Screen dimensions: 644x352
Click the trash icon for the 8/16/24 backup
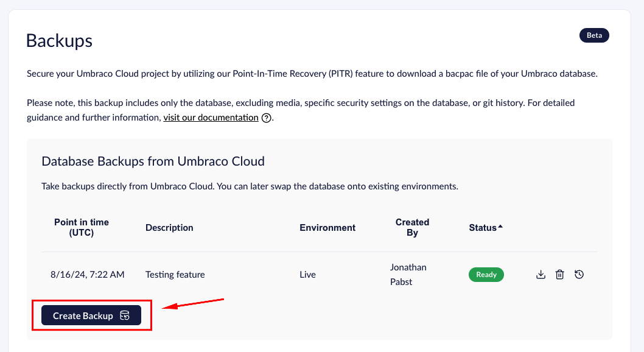[x=559, y=274]
